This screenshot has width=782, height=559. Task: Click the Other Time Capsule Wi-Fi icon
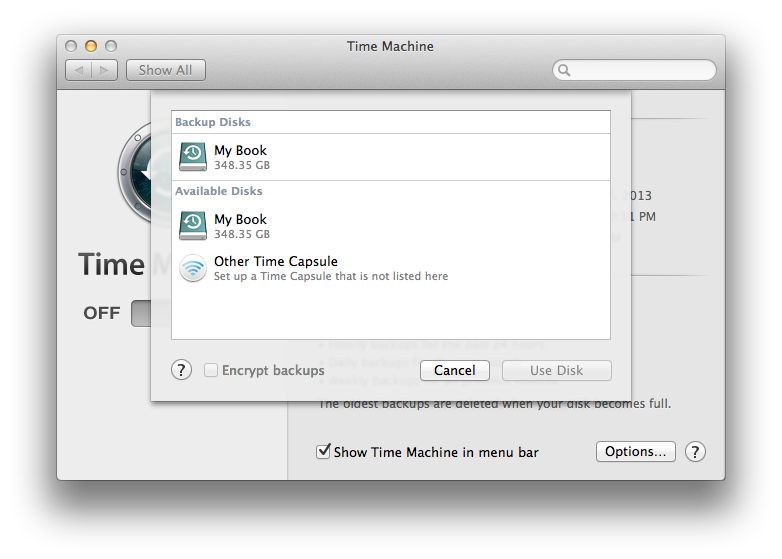coord(193,268)
